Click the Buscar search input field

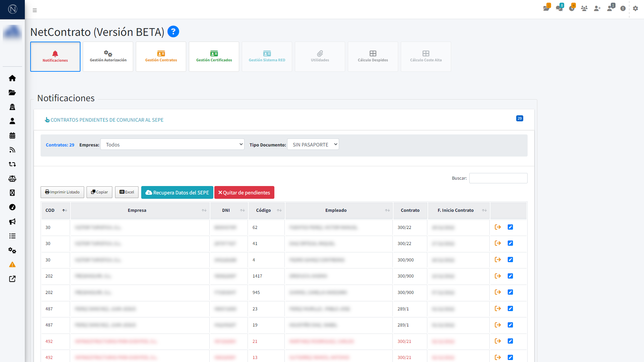pyautogui.click(x=498, y=178)
